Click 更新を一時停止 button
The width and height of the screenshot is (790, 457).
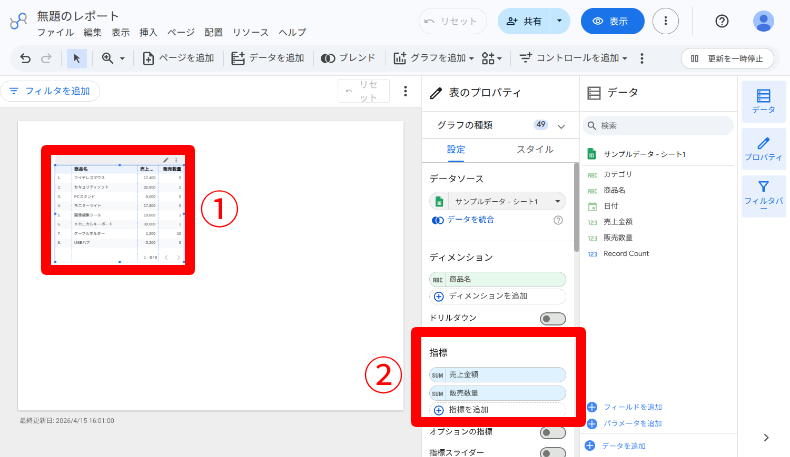point(727,58)
